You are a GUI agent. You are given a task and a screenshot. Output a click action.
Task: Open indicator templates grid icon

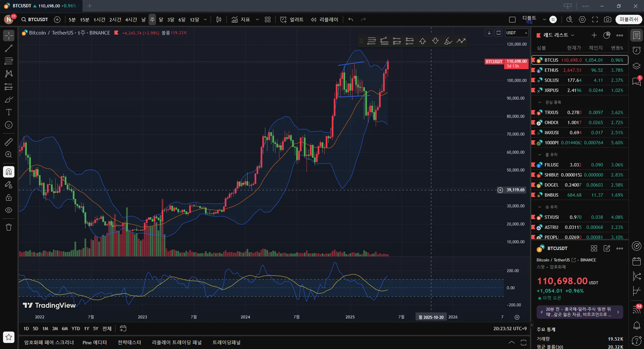(268, 19)
